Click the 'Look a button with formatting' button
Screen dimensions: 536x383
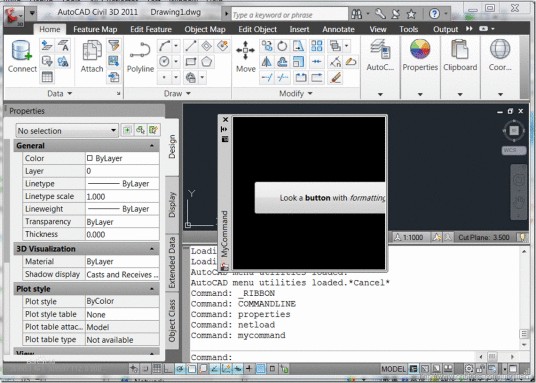click(x=320, y=198)
